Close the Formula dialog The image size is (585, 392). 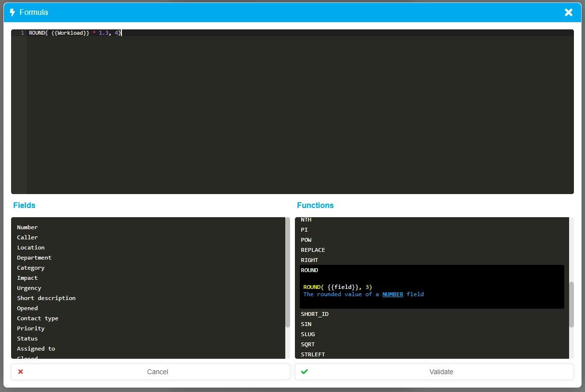coord(568,13)
